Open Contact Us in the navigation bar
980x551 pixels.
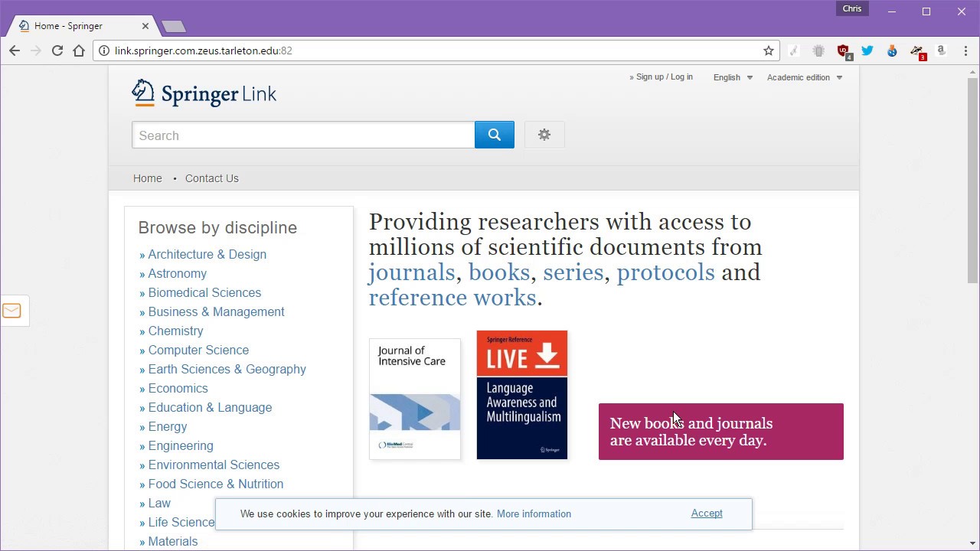click(212, 178)
